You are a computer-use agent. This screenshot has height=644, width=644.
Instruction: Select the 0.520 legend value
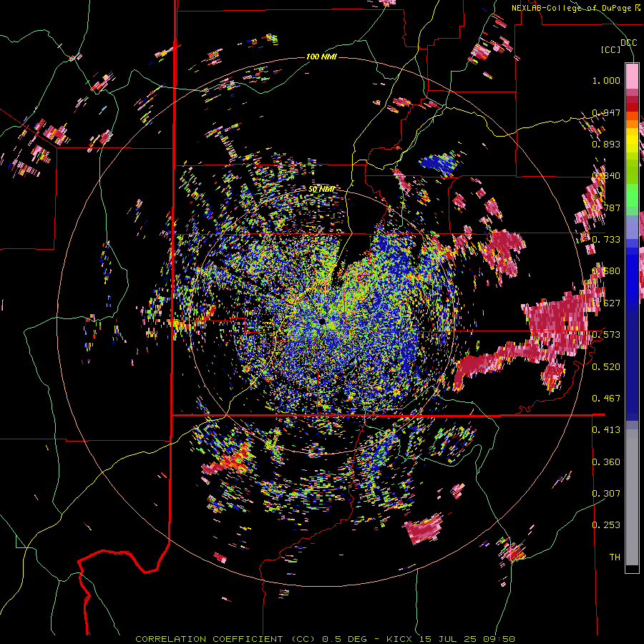[x=606, y=366]
